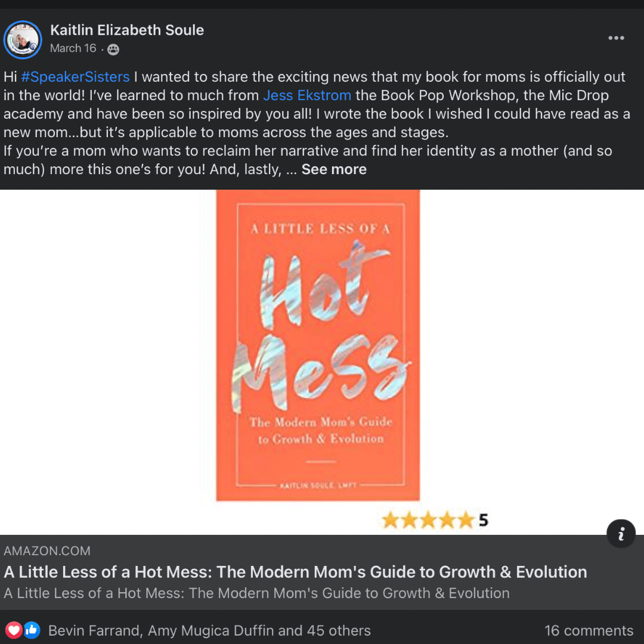The width and height of the screenshot is (644, 644).
Task: Tap the link info "i" icon
Action: click(621, 534)
